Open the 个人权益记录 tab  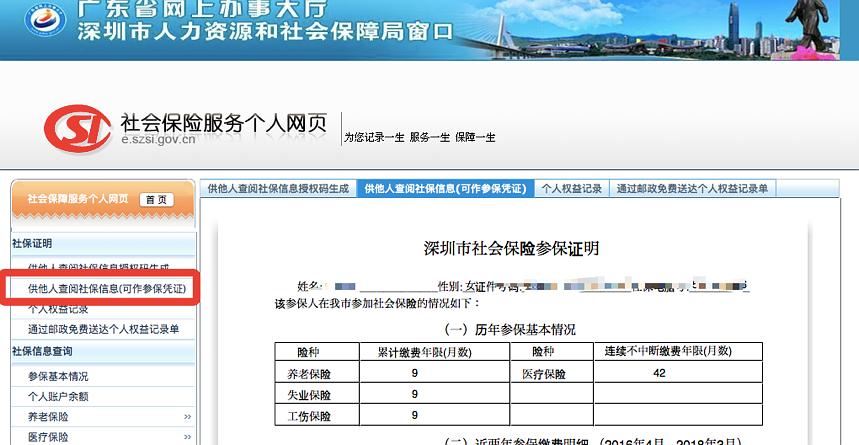[571, 189]
